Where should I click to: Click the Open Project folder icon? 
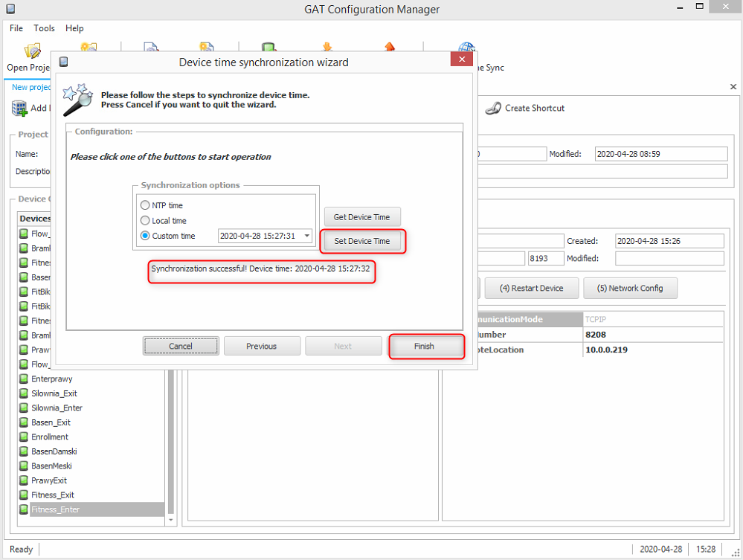point(32,51)
